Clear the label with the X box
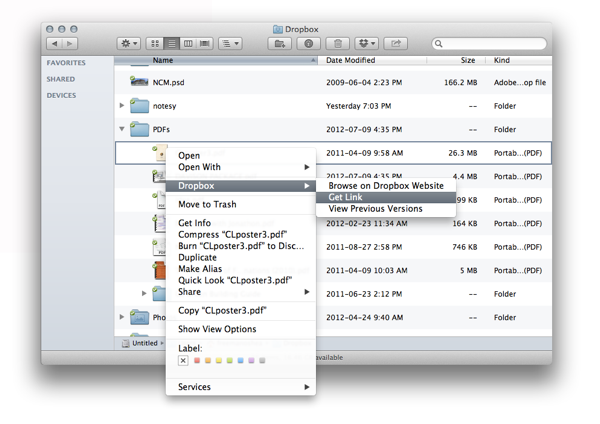Screen dimensions: 600x424 (183, 360)
